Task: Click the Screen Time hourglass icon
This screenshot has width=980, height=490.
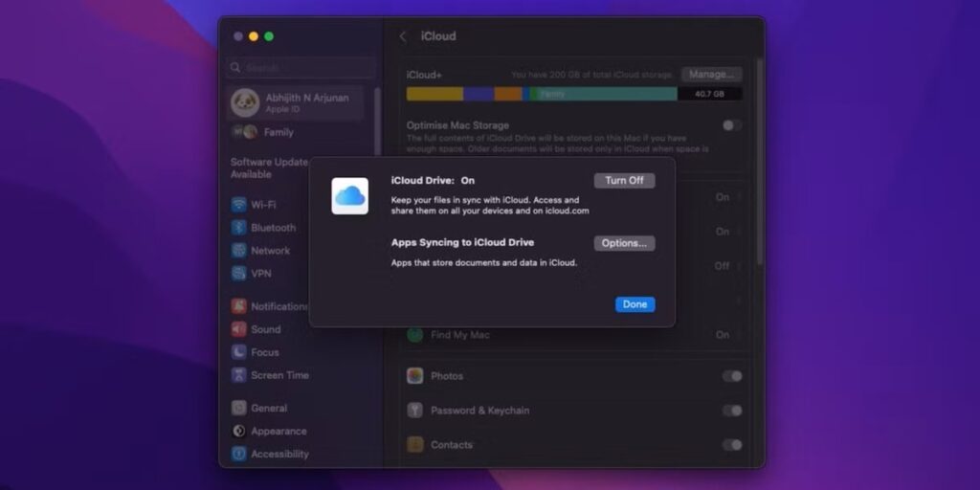Action: (238, 375)
